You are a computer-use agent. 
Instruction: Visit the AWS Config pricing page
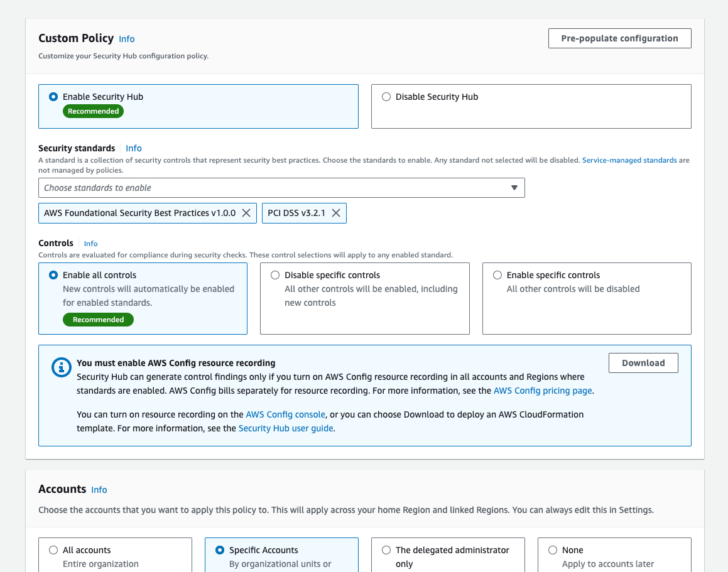[542, 390]
